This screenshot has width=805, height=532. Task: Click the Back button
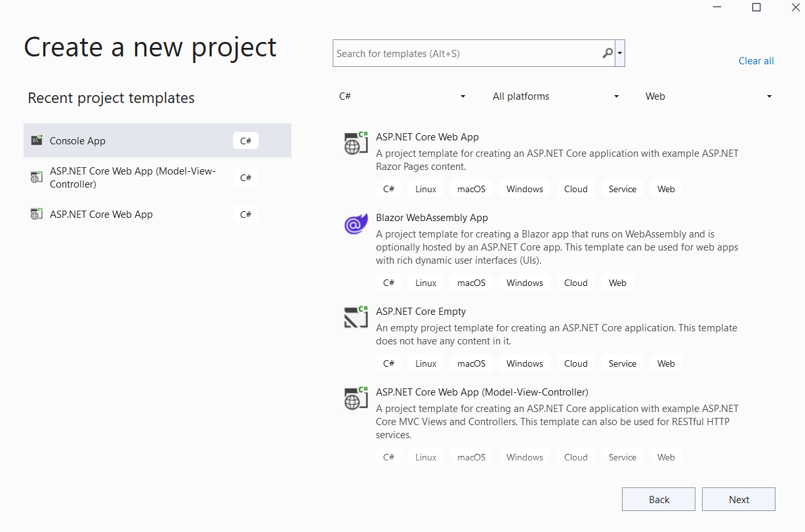coord(658,499)
